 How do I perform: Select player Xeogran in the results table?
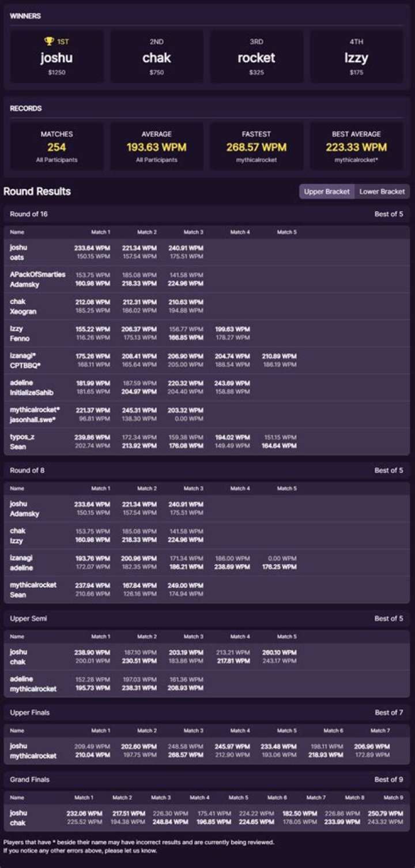[23, 311]
